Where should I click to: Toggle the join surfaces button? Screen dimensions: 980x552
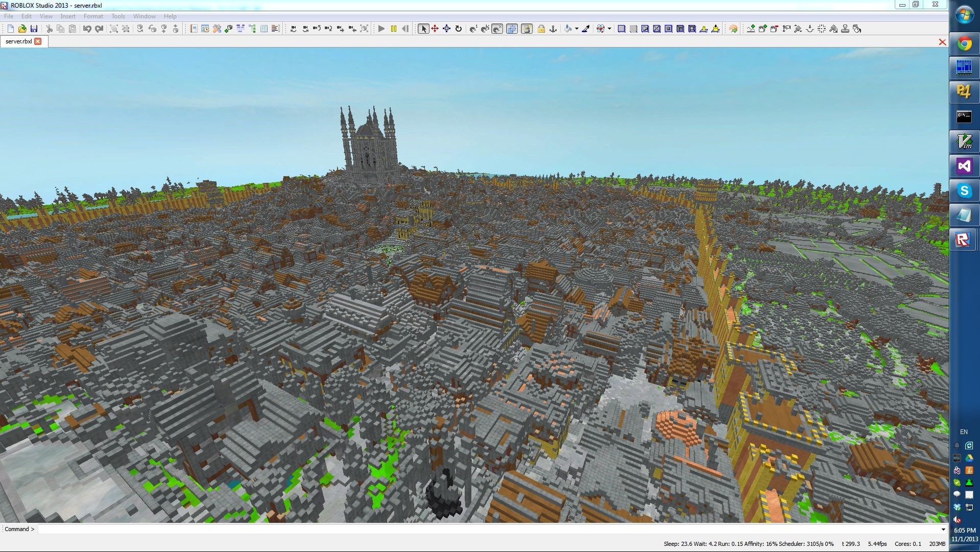click(x=527, y=29)
